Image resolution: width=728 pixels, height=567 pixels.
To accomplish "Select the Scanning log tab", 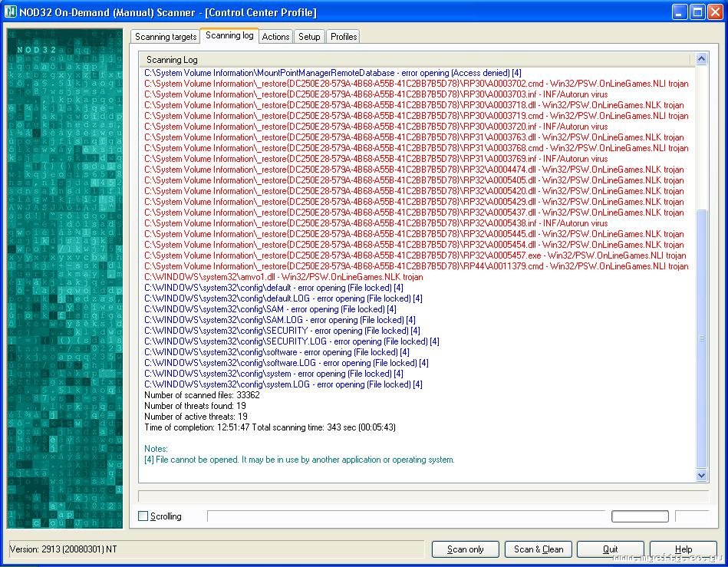I will (x=229, y=35).
